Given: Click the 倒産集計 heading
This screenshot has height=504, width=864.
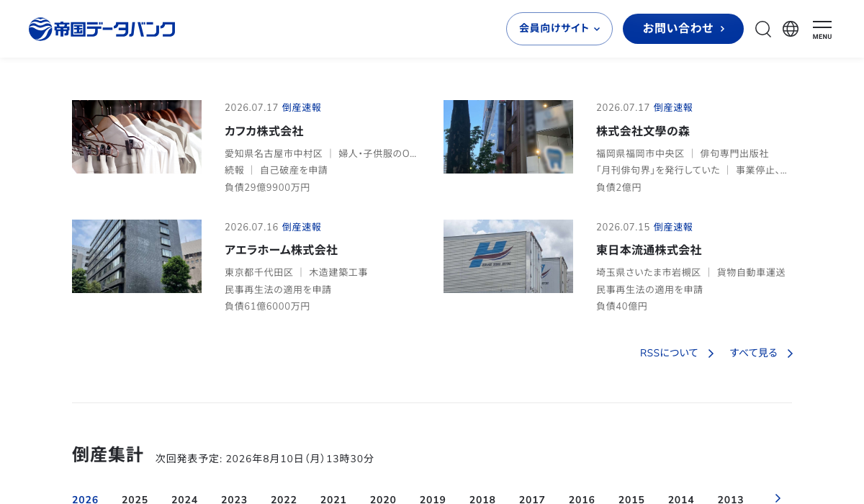Looking at the screenshot, I should (x=107, y=454).
